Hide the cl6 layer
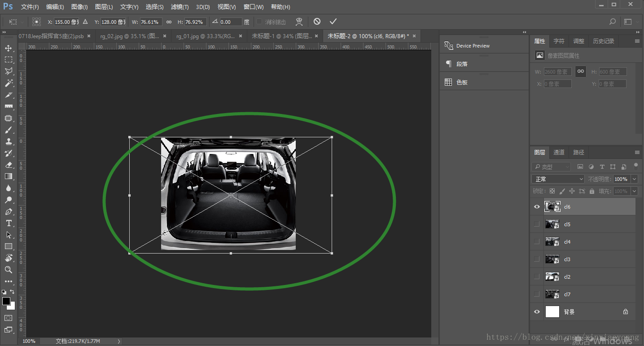 click(x=537, y=207)
